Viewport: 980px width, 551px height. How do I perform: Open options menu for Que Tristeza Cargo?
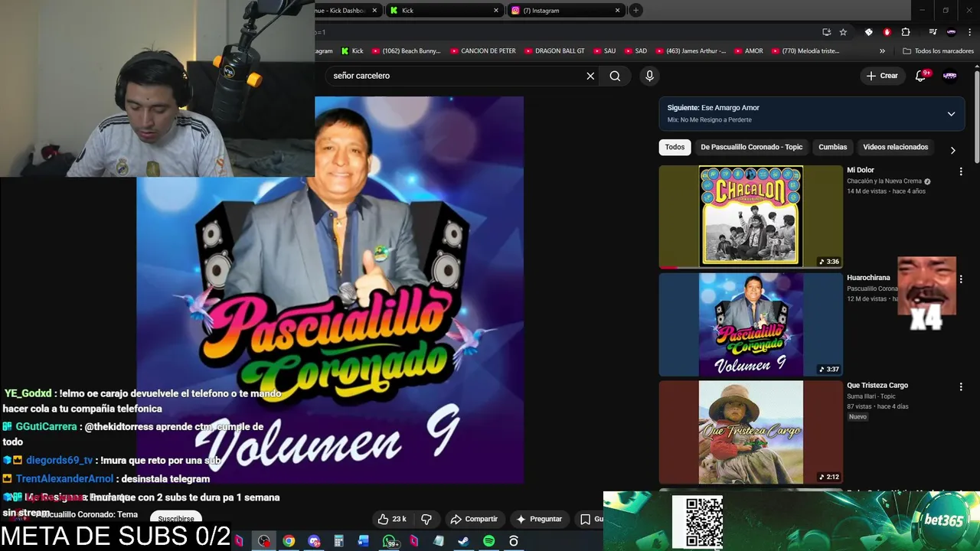(961, 387)
